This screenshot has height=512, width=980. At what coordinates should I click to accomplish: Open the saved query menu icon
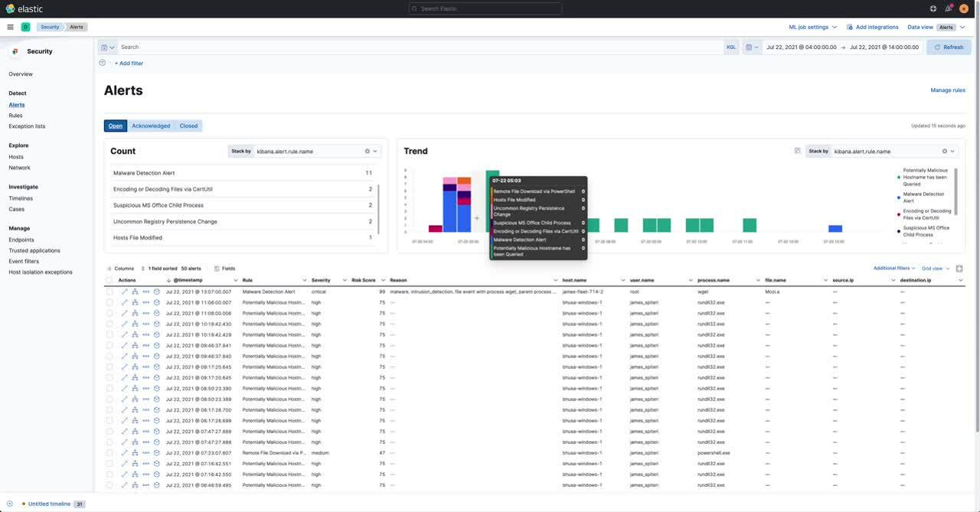(x=107, y=47)
